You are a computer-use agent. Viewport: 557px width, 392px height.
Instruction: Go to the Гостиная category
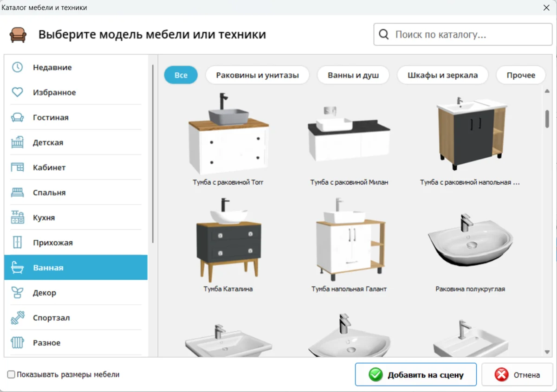pyautogui.click(x=76, y=117)
